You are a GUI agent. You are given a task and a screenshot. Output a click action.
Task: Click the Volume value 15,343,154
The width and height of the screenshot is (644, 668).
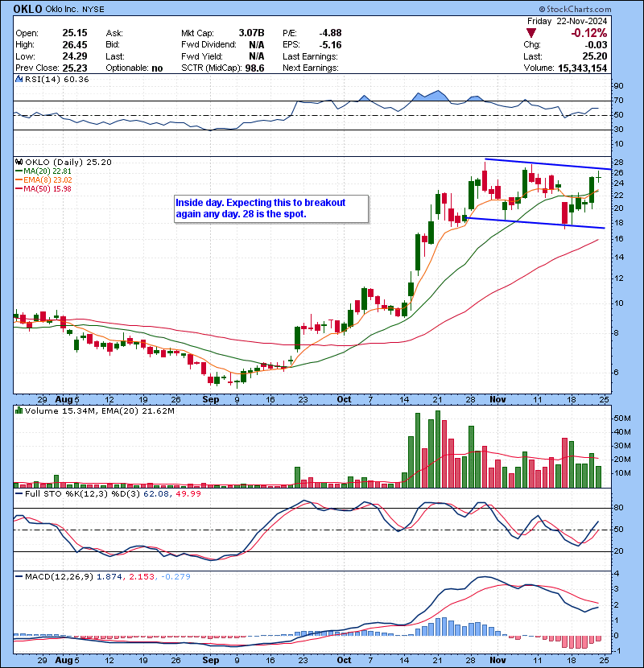(582, 68)
